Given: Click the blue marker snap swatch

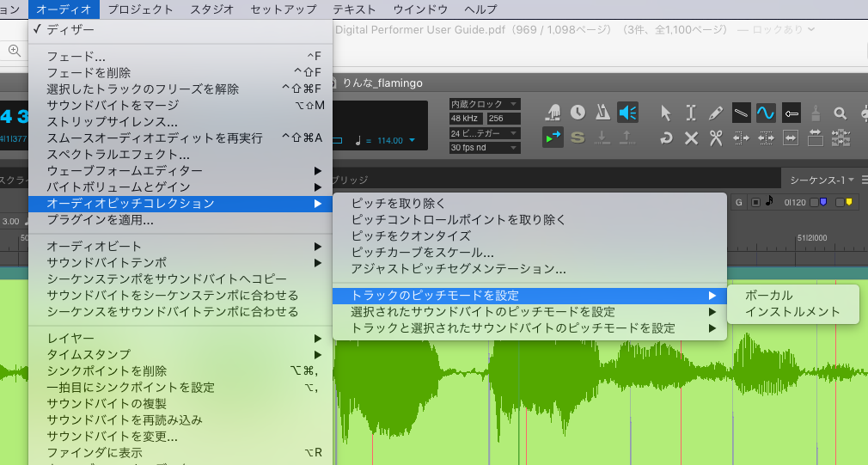Looking at the screenshot, I should pos(823,202).
